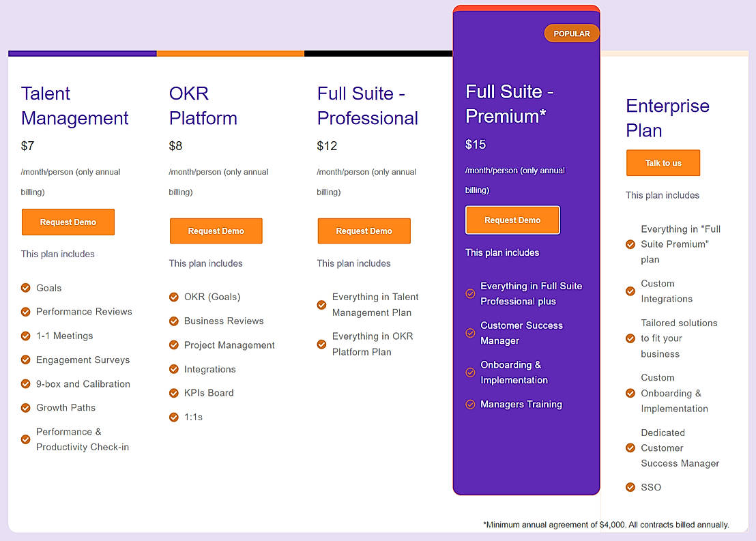The height and width of the screenshot is (541, 756).
Task: Request Demo for Talent Management plan
Action: pyautogui.click(x=68, y=222)
